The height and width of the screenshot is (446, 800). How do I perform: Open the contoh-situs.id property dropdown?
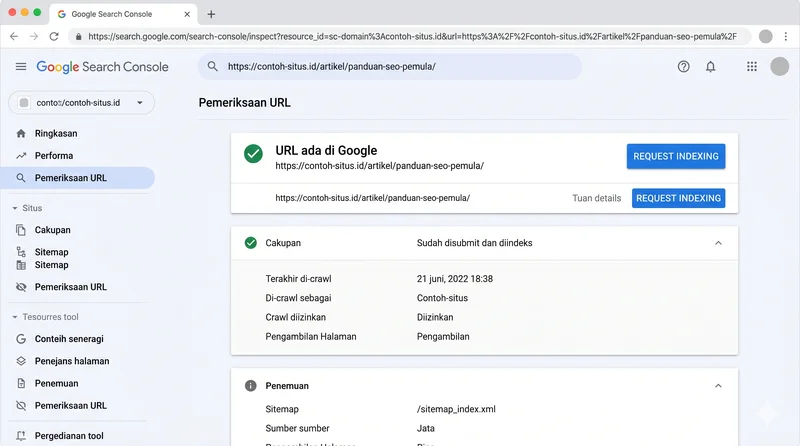81,103
